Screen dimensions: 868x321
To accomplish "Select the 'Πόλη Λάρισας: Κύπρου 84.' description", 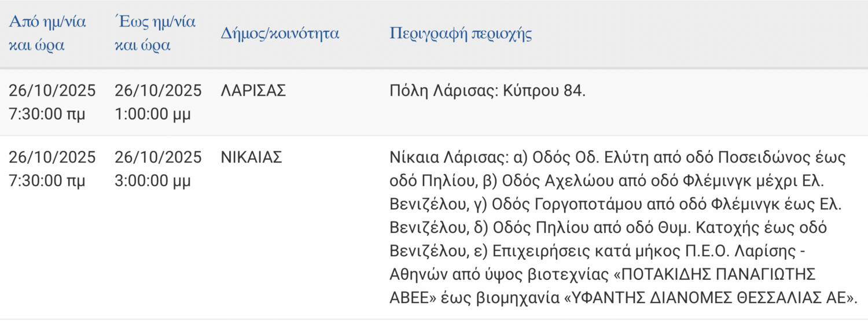I will (x=488, y=91).
